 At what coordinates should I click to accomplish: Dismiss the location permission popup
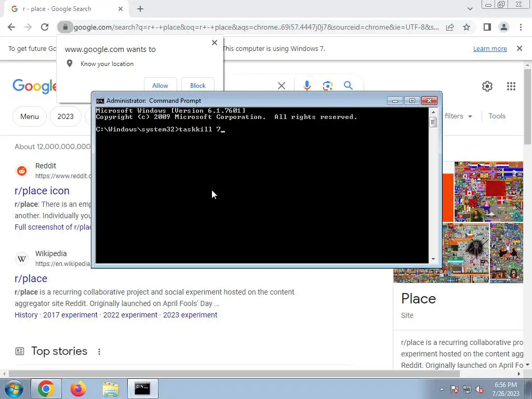coord(215,43)
